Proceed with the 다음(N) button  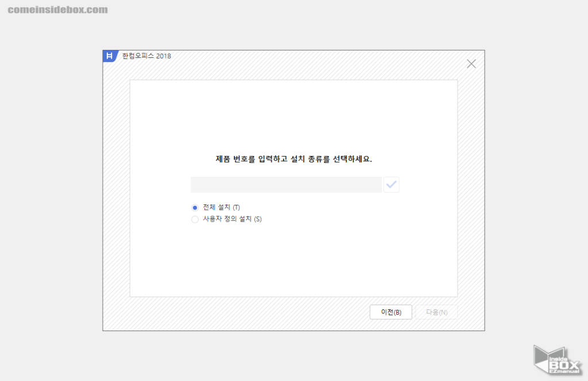click(436, 312)
